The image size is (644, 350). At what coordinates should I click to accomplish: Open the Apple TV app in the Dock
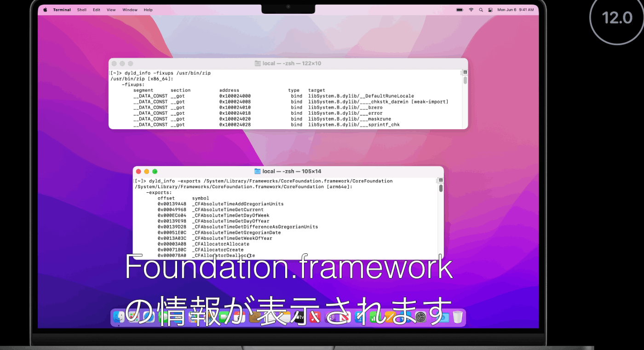(300, 317)
